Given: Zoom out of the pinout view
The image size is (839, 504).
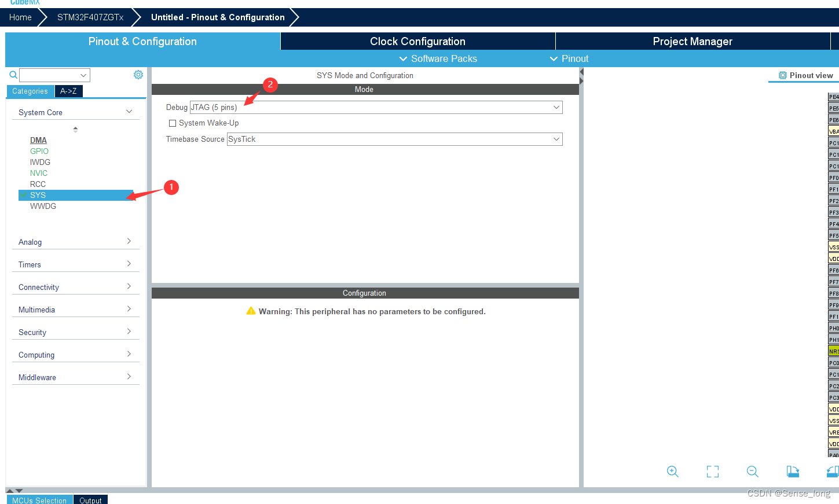Looking at the screenshot, I should pyautogui.click(x=753, y=472).
